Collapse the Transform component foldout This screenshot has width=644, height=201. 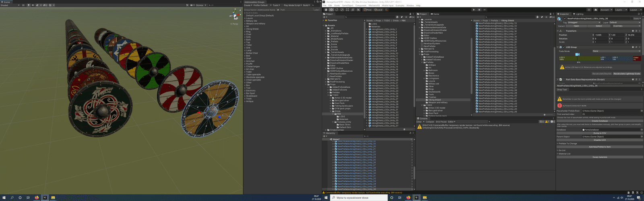coord(558,31)
